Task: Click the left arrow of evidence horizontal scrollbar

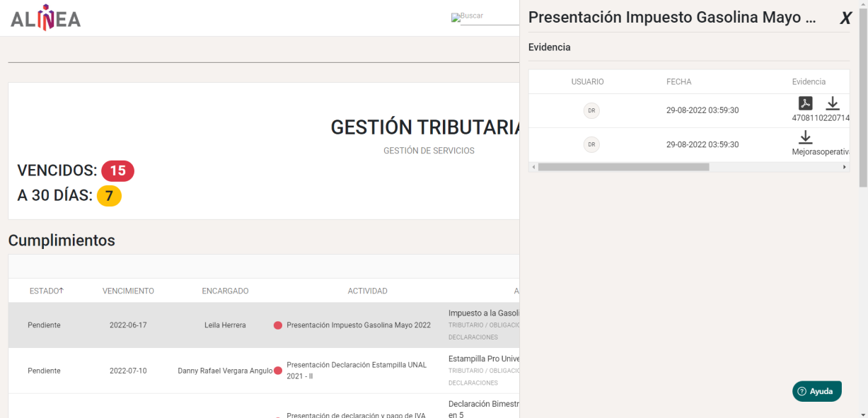Action: click(x=533, y=167)
